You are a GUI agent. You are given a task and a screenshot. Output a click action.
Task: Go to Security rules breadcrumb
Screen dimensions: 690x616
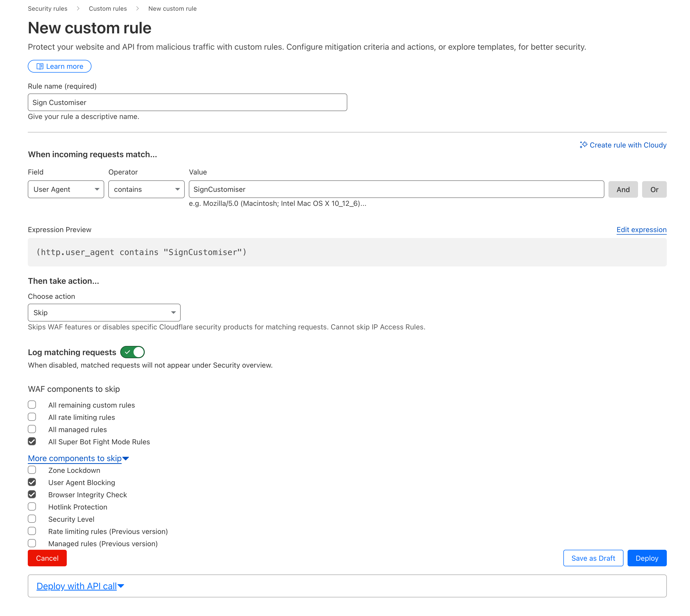point(47,8)
